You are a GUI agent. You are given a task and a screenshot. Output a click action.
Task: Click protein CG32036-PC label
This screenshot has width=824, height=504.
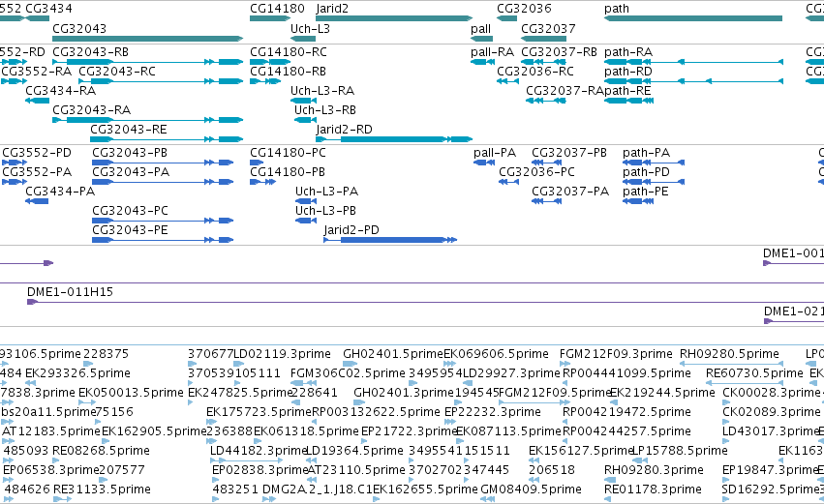click(x=536, y=172)
